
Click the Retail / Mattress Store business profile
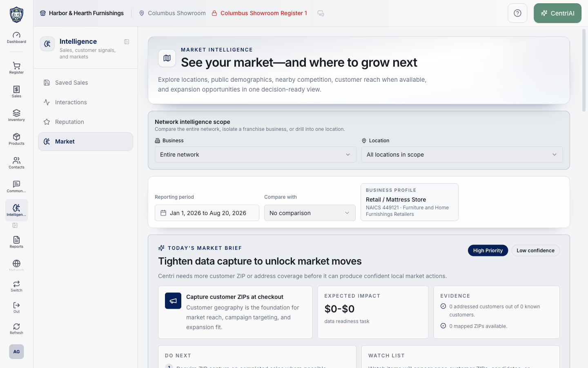410,202
